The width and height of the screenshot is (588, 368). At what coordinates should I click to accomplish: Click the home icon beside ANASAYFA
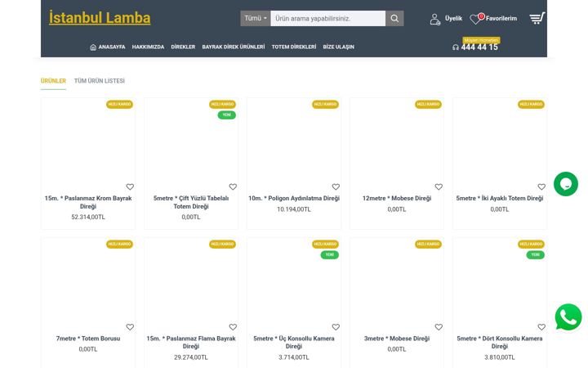tap(93, 47)
